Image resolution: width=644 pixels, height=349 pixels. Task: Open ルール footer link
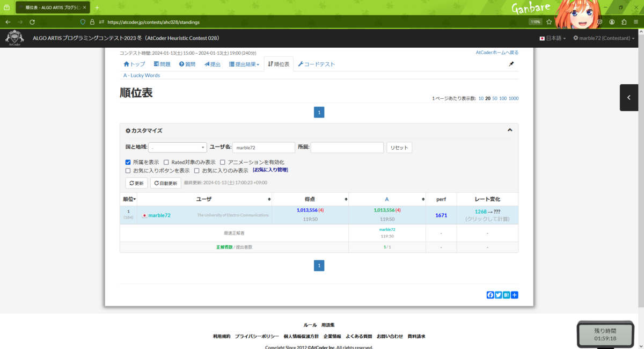coord(310,325)
